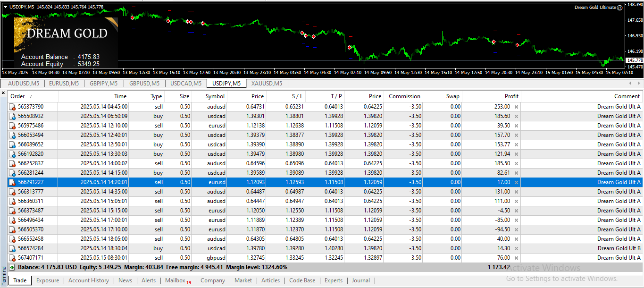Click the 1 173.42 total profit value

[x=498, y=267]
